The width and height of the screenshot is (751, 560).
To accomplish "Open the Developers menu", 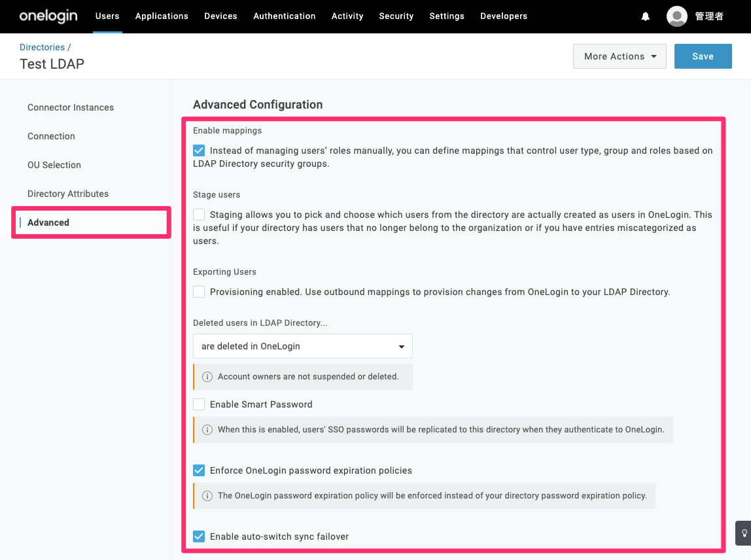I will pos(504,16).
